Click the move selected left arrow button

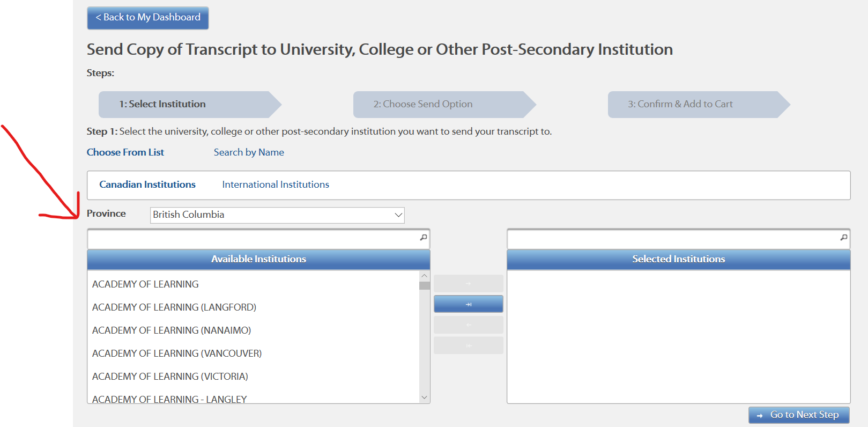coord(469,325)
